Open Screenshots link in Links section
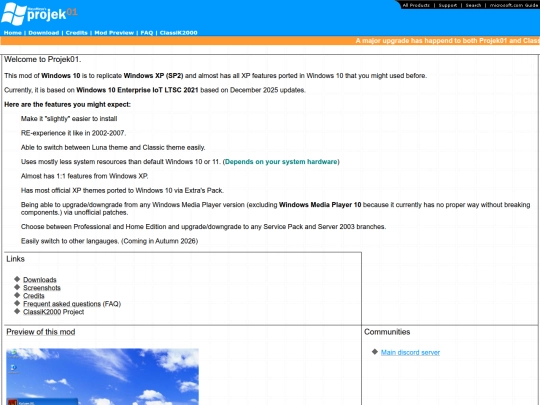 [x=42, y=288]
